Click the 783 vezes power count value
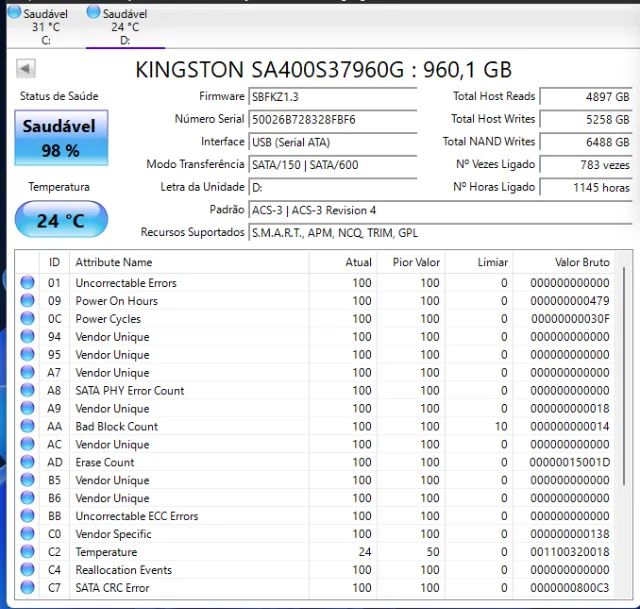 pos(586,165)
